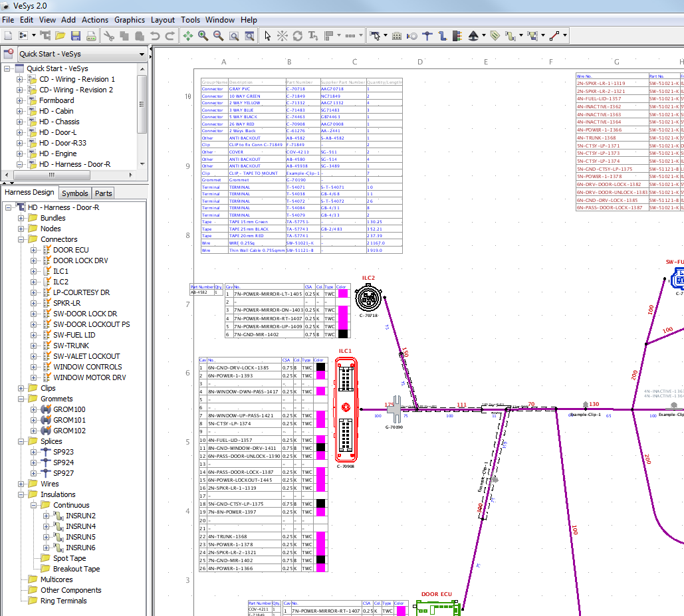Click the Add Splice toolbar icon
The image size is (684, 616).
[x=428, y=34]
